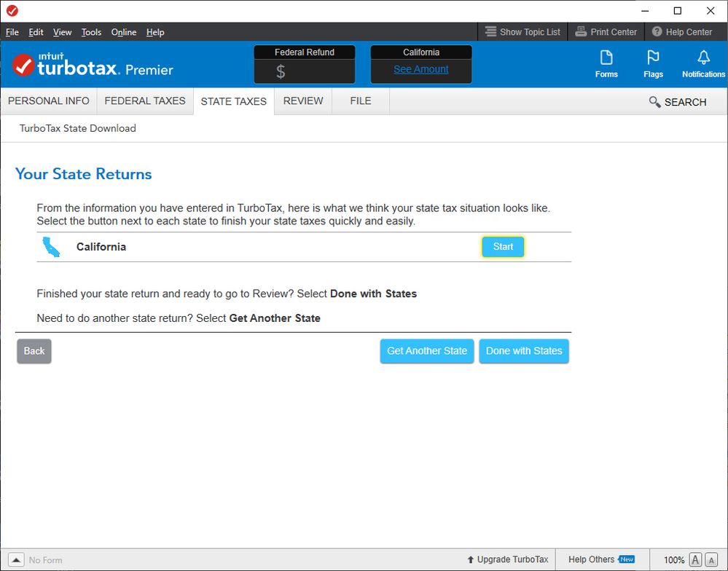Switch to the PERSONAL INFO tab
728x571 pixels.
coord(49,101)
